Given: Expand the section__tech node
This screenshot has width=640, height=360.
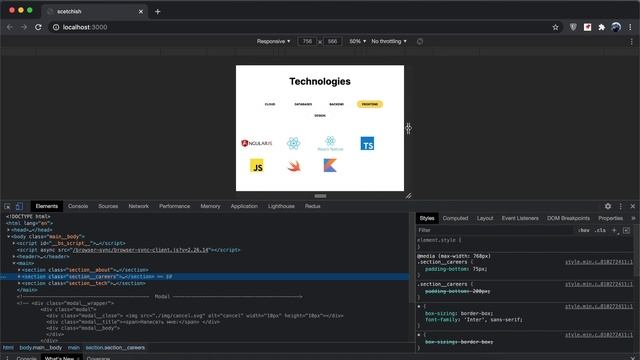Looking at the screenshot, I should coord(19,283).
